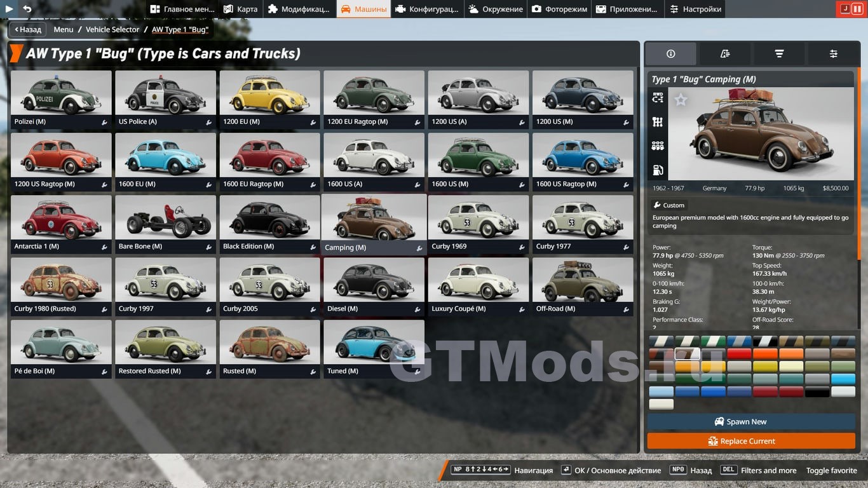This screenshot has width=868, height=488.
Task: Pick the bright red paint swatch
Action: [x=739, y=354]
